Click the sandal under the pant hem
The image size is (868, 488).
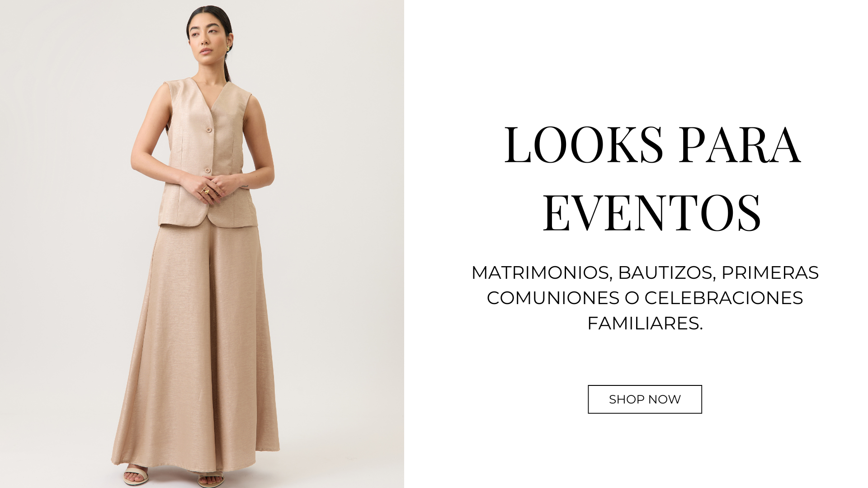click(211, 479)
